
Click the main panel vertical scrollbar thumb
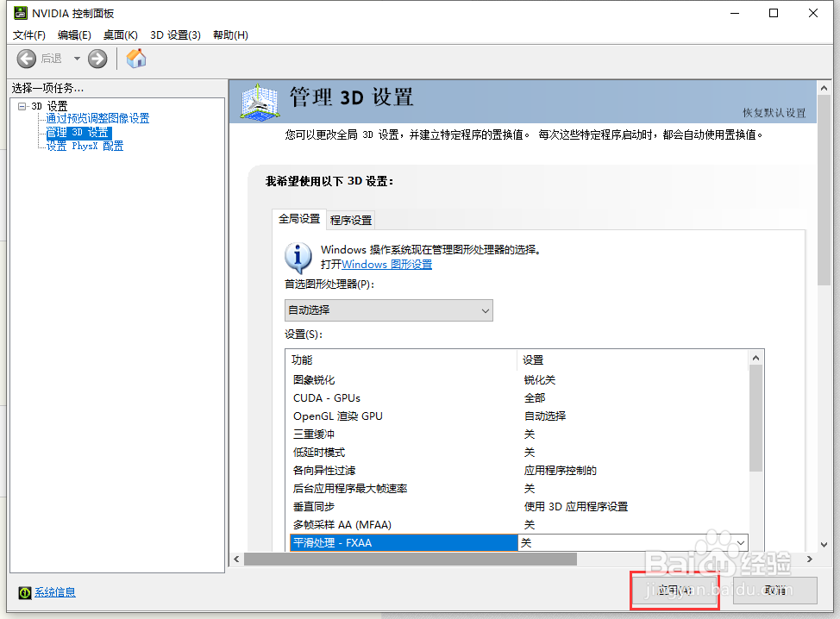point(824,191)
